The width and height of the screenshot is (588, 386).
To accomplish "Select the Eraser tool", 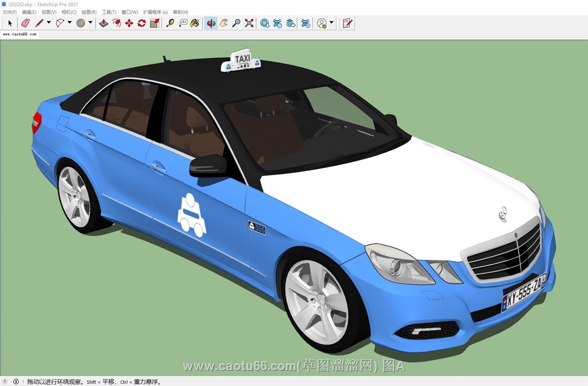I will coord(25,23).
